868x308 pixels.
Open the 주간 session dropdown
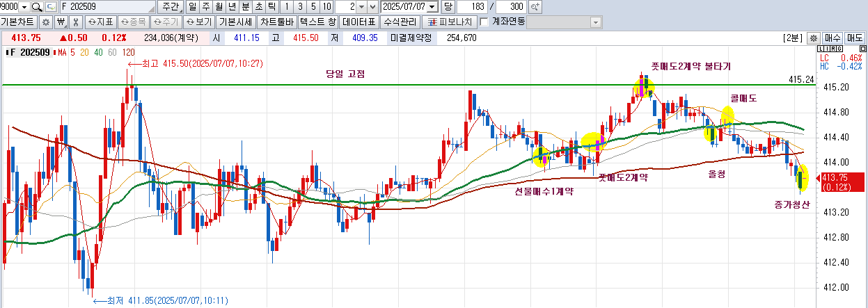pos(170,6)
